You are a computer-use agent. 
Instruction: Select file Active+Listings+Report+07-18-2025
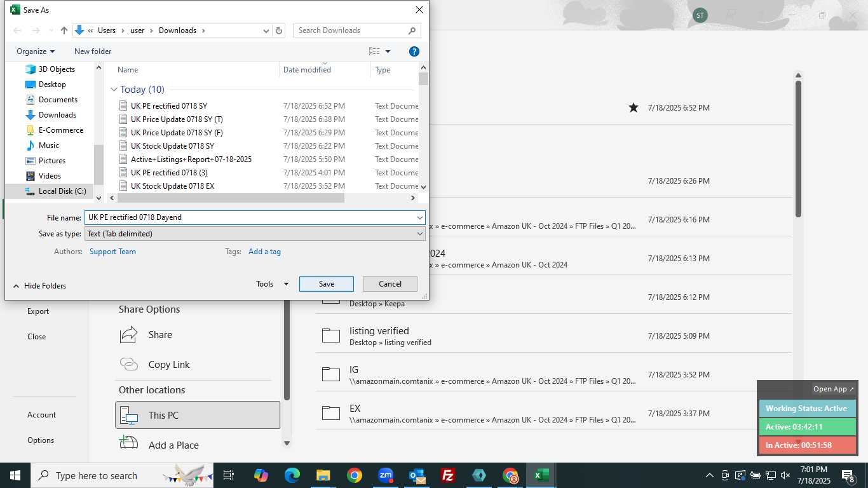(x=191, y=159)
